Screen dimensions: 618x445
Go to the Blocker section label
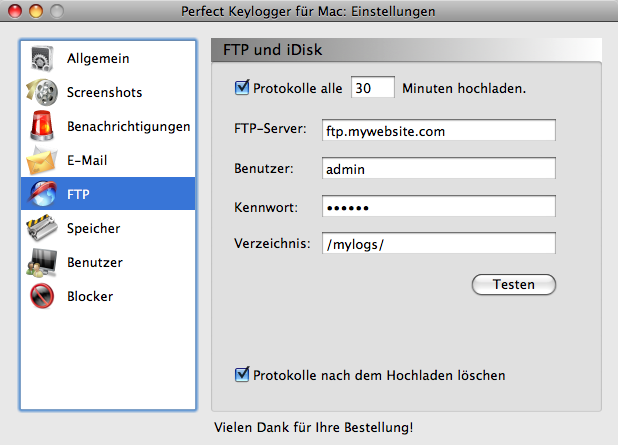(90, 296)
